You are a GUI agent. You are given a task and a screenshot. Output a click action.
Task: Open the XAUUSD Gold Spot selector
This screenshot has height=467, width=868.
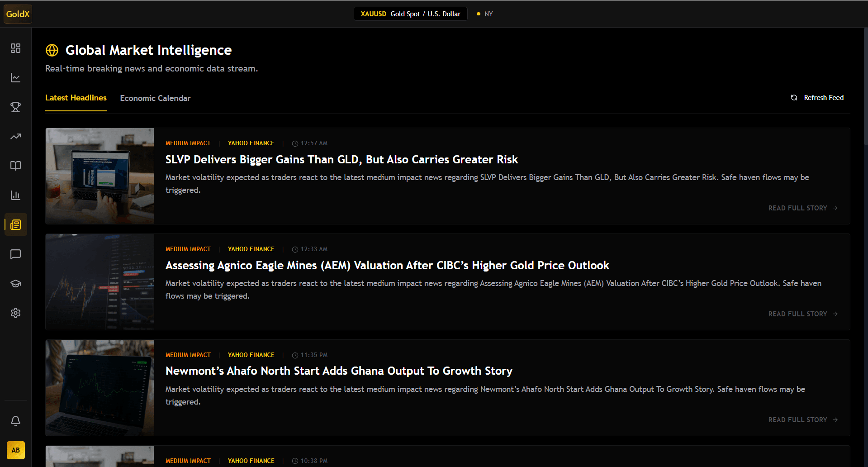click(x=410, y=14)
